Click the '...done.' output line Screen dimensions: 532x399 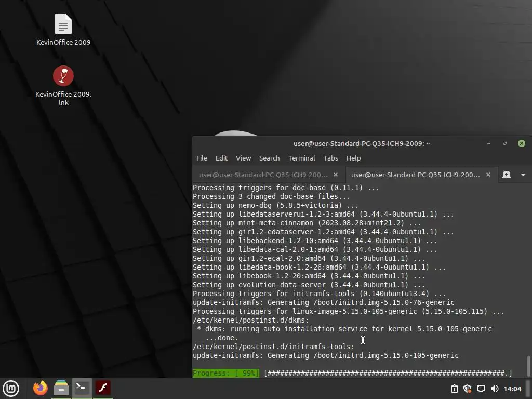coord(221,338)
